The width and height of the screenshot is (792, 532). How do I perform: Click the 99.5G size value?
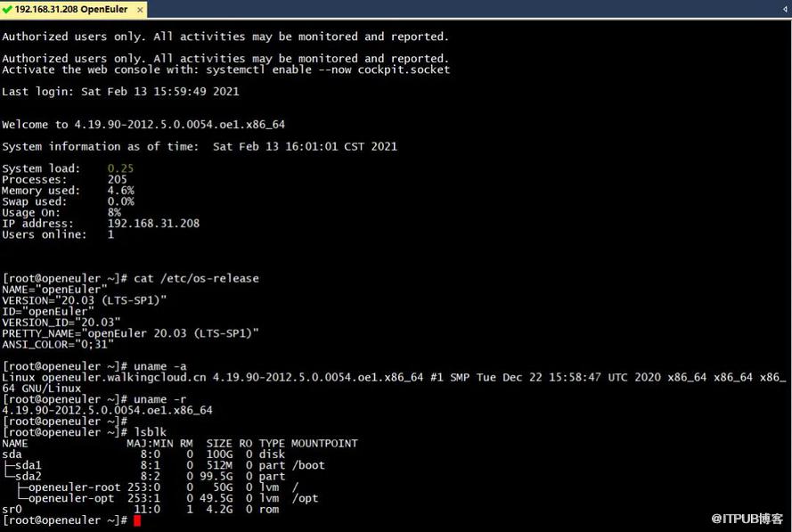tap(216, 477)
